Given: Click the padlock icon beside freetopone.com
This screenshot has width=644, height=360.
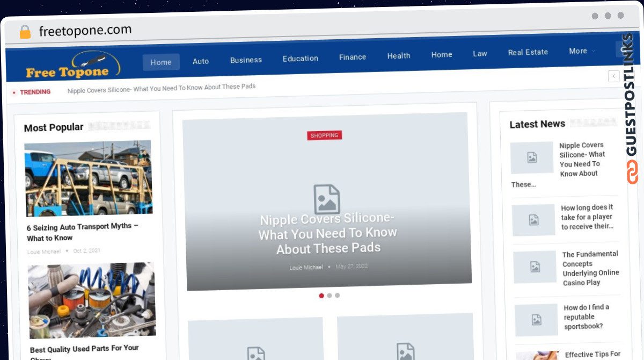Looking at the screenshot, I should pos(25,32).
